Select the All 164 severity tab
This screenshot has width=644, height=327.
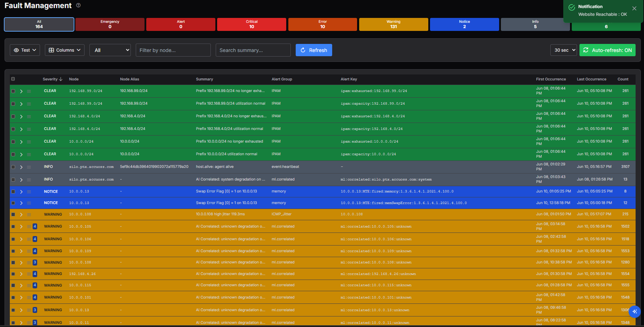coord(39,24)
